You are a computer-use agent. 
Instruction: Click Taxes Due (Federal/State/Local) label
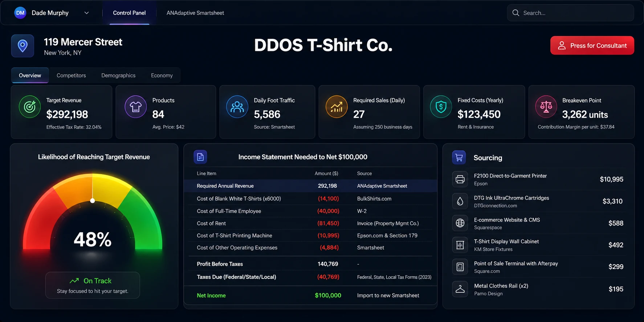click(x=236, y=277)
